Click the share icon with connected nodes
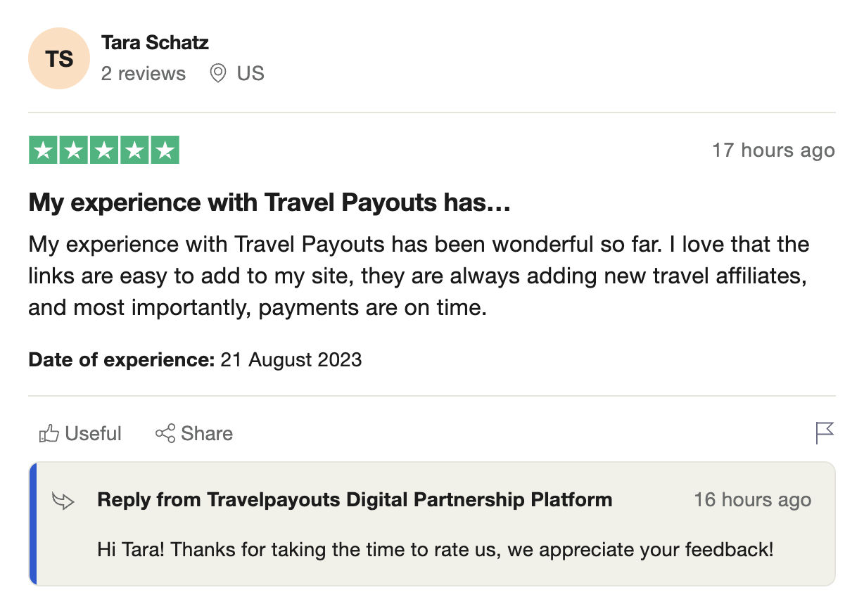864x616 pixels. (x=165, y=434)
